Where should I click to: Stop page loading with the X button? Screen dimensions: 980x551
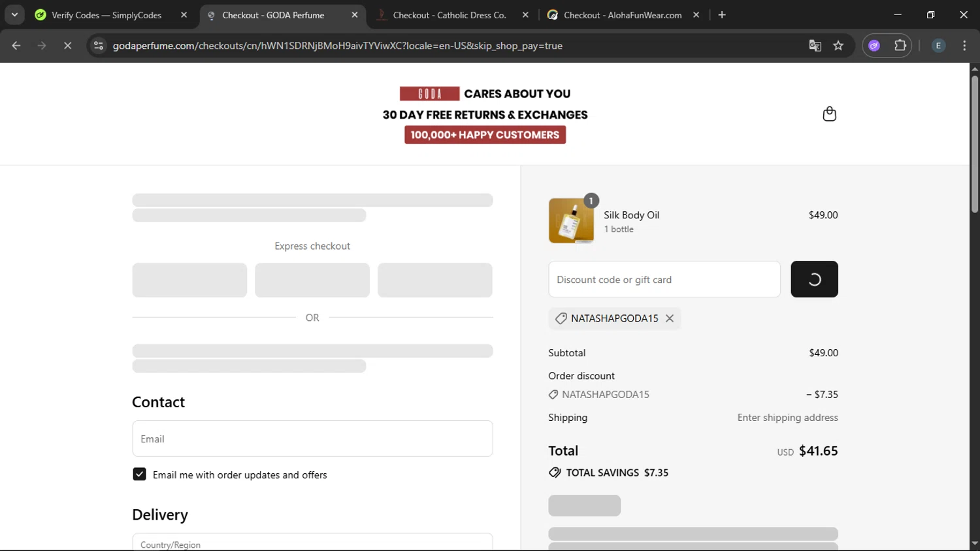67,46
